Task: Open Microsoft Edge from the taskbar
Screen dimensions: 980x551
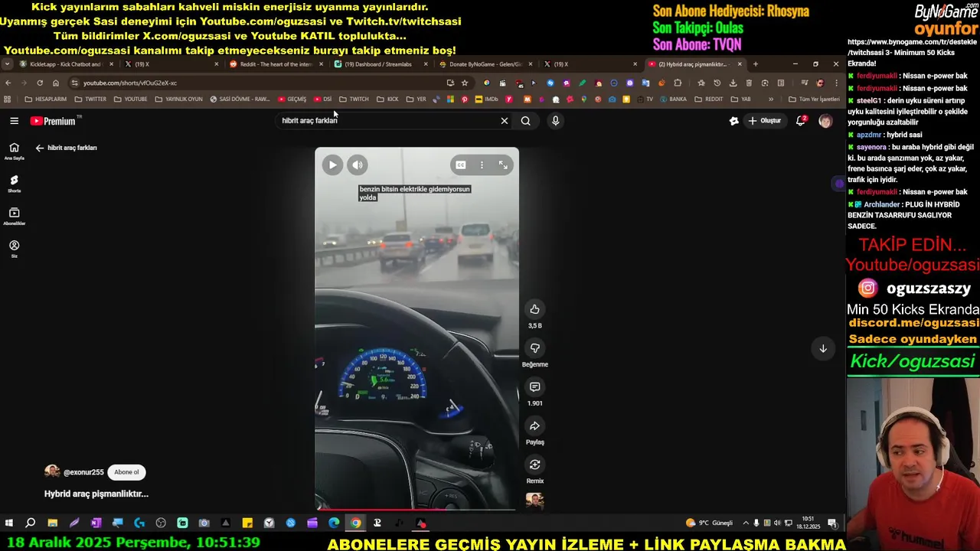Action: click(334, 523)
